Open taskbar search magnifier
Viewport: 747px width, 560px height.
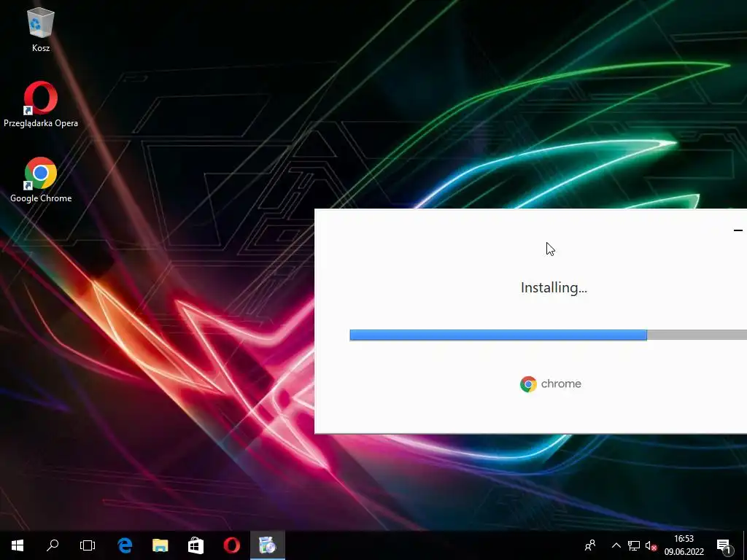coord(53,545)
